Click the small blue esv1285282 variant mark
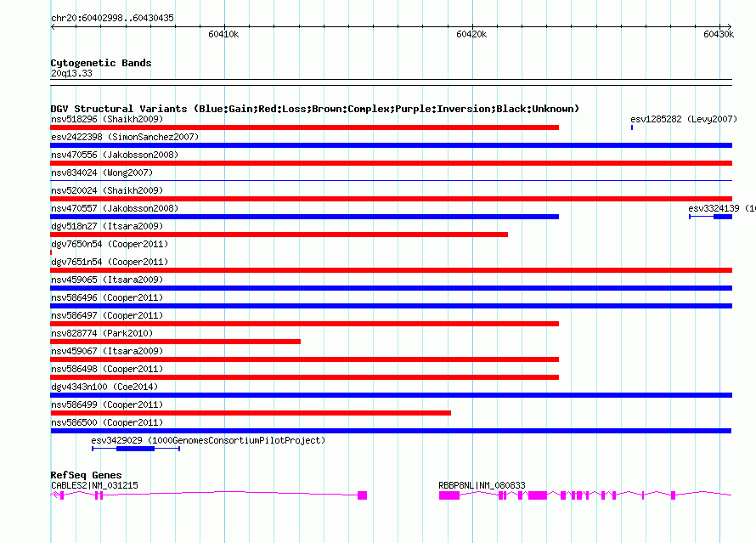Viewport: 756px width, 543px height. click(632, 127)
